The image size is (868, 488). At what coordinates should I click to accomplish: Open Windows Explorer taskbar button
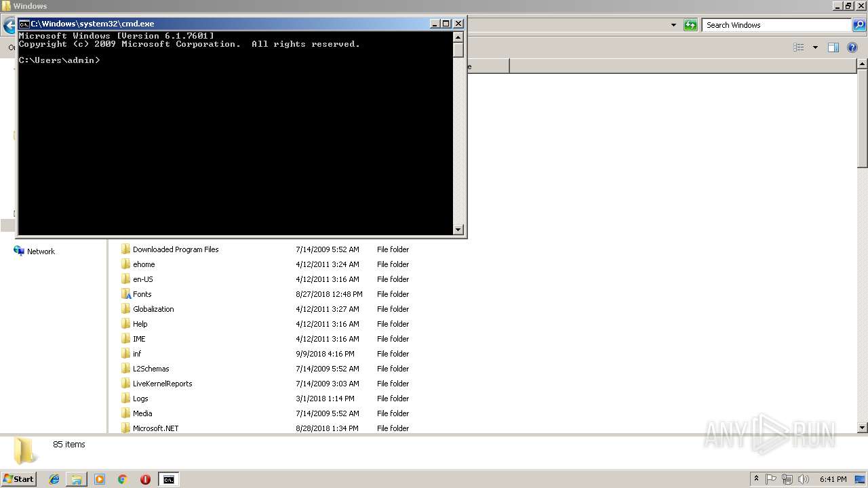(77, 479)
